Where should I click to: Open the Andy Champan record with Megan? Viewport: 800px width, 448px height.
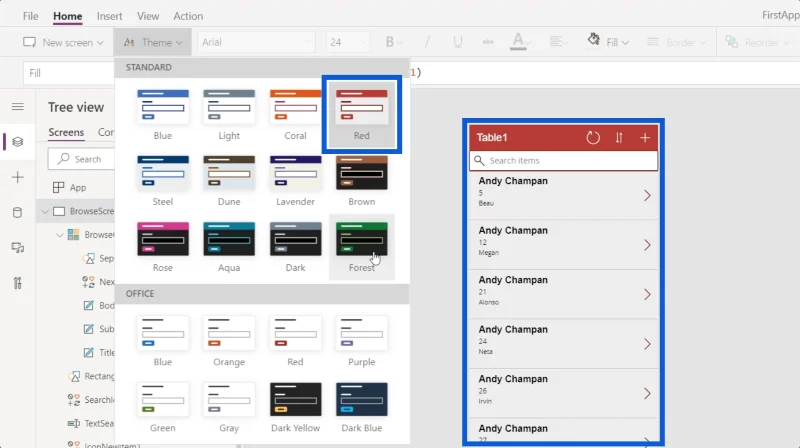pyautogui.click(x=563, y=245)
